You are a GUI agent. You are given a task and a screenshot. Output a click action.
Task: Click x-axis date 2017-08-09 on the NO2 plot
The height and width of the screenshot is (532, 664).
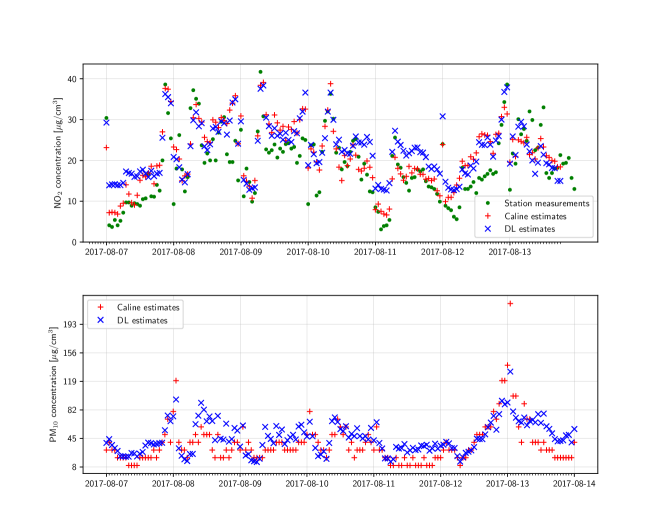[x=241, y=252]
